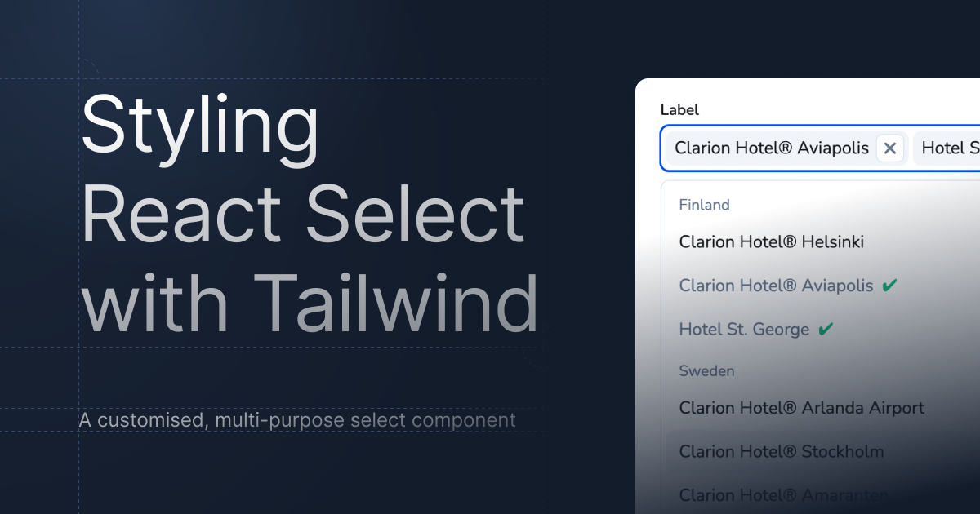Image resolution: width=980 pixels, height=514 pixels.
Task: Click the Finland group heading
Action: pyautogui.click(x=704, y=205)
